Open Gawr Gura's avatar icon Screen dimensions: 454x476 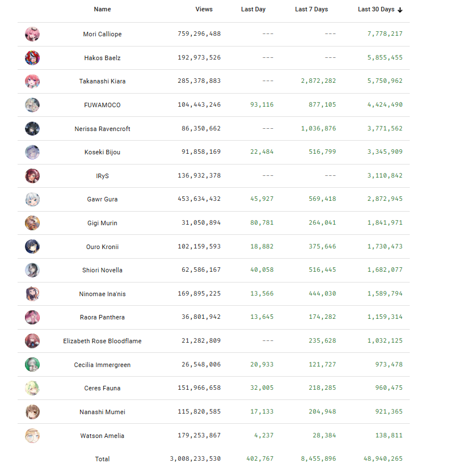[32, 199]
